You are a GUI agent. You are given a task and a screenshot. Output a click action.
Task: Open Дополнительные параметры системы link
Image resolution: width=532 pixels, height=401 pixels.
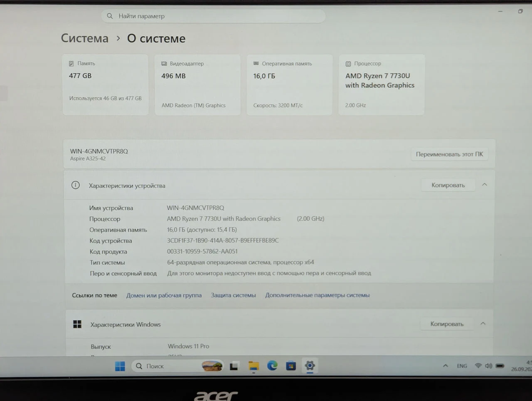tap(317, 295)
